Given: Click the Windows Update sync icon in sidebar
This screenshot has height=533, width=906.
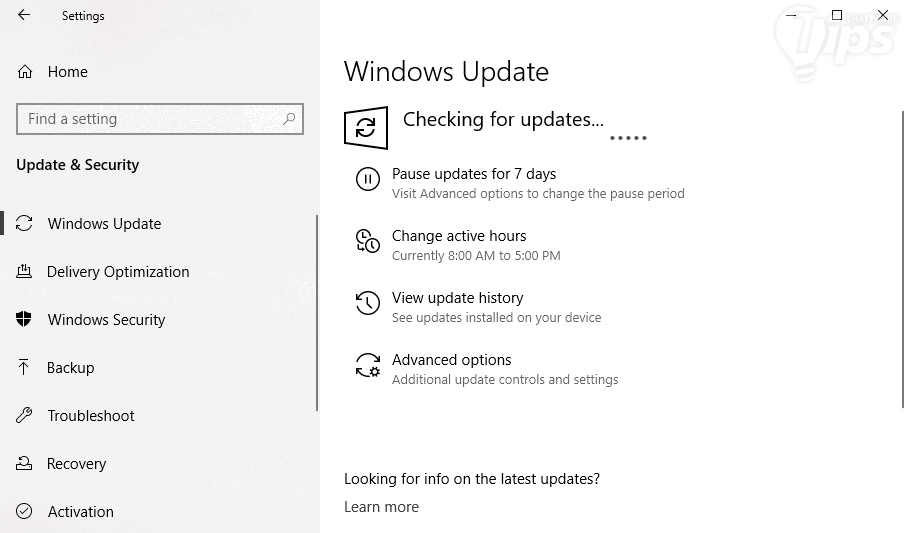Looking at the screenshot, I should [x=25, y=224].
